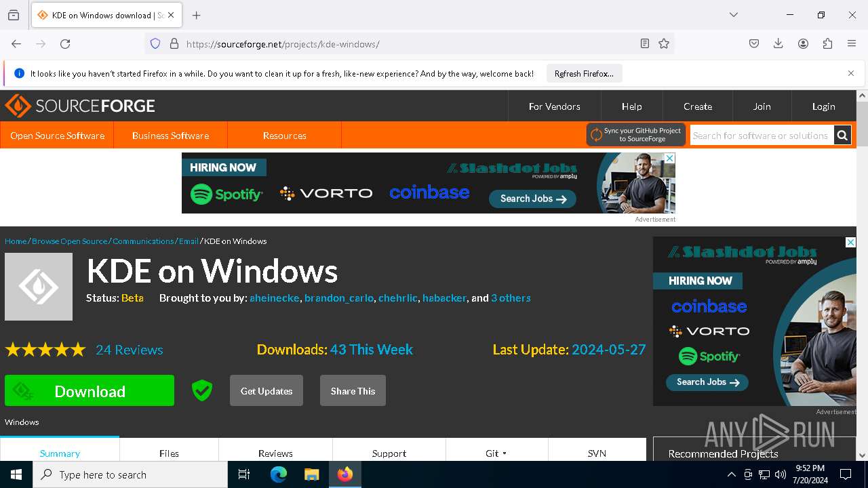Open the Firefox hamburger menu
This screenshot has height=488, width=868.
pos(852,44)
